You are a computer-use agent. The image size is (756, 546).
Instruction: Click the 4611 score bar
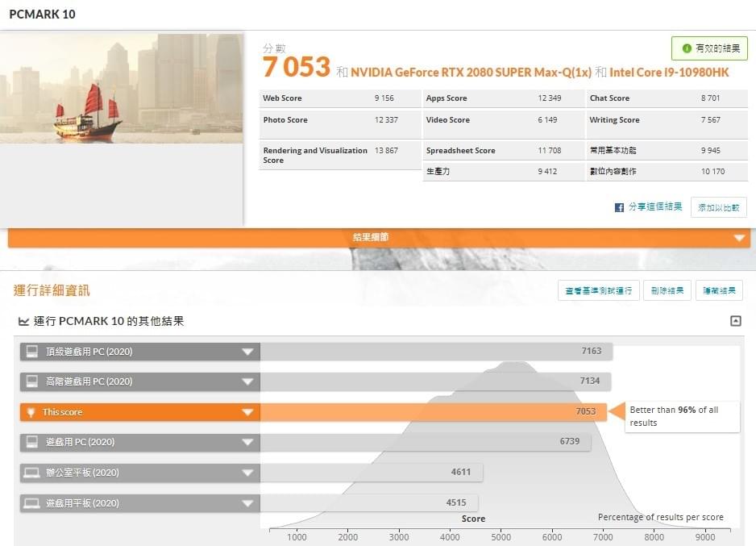[372, 472]
